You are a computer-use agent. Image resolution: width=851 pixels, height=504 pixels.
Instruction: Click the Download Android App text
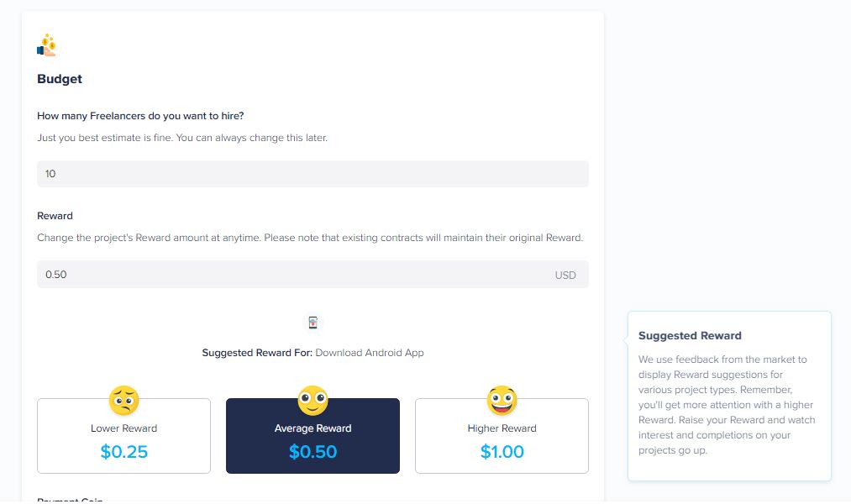pyautogui.click(x=370, y=353)
